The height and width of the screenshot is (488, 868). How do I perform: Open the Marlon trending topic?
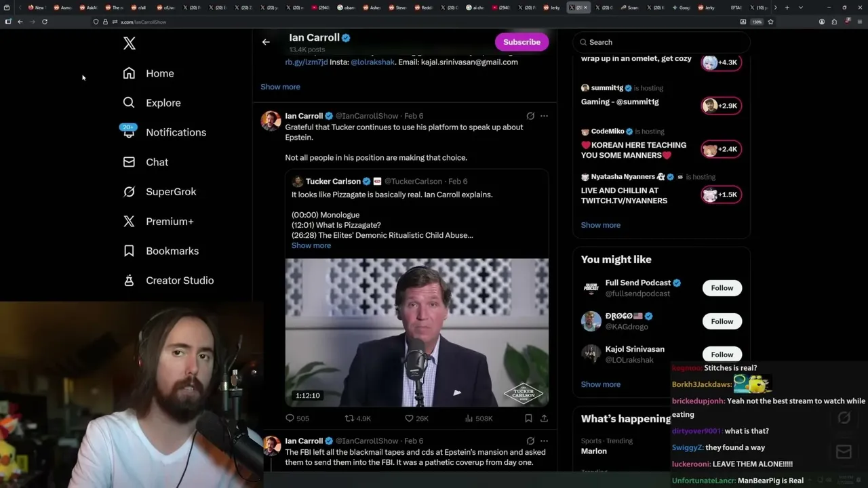click(x=594, y=451)
